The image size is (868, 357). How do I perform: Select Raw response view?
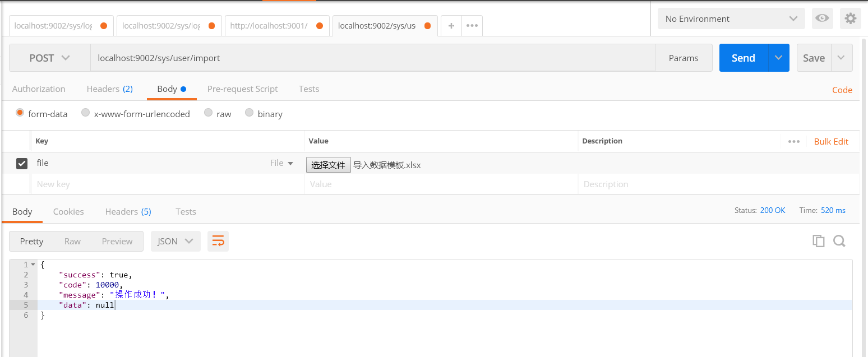[x=72, y=241]
